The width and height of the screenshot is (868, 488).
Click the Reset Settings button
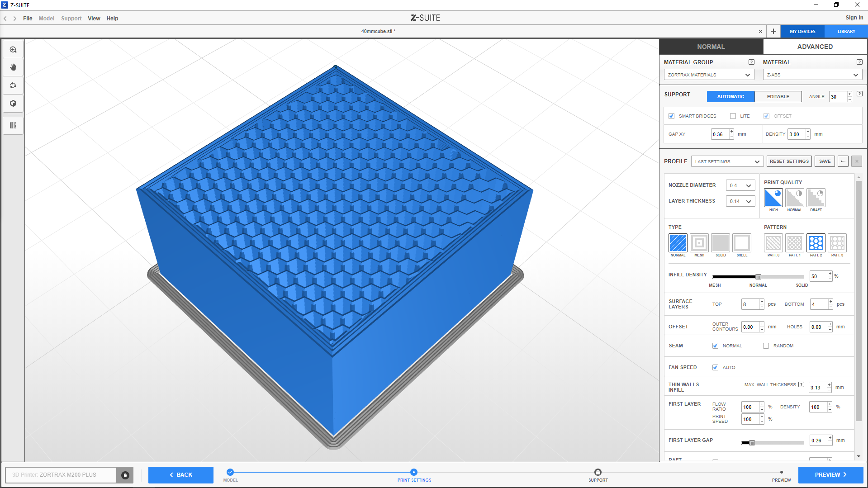pyautogui.click(x=789, y=161)
